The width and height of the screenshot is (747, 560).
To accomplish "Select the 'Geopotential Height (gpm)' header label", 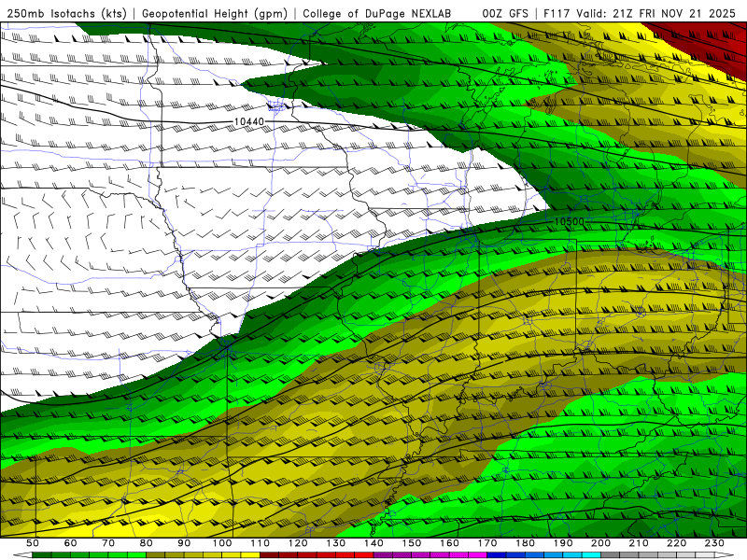I will click(x=215, y=13).
